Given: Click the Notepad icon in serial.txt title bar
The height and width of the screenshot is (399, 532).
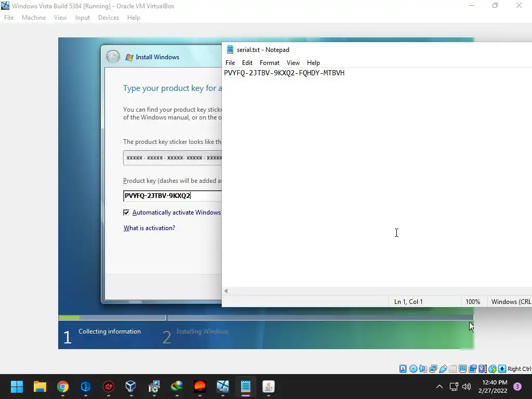Looking at the screenshot, I should pyautogui.click(x=230, y=49).
